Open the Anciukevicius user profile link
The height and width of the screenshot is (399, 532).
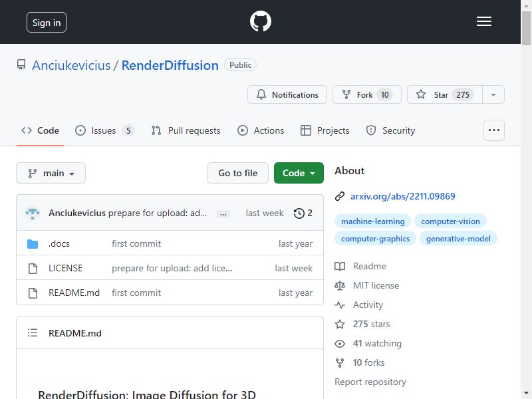coord(71,65)
